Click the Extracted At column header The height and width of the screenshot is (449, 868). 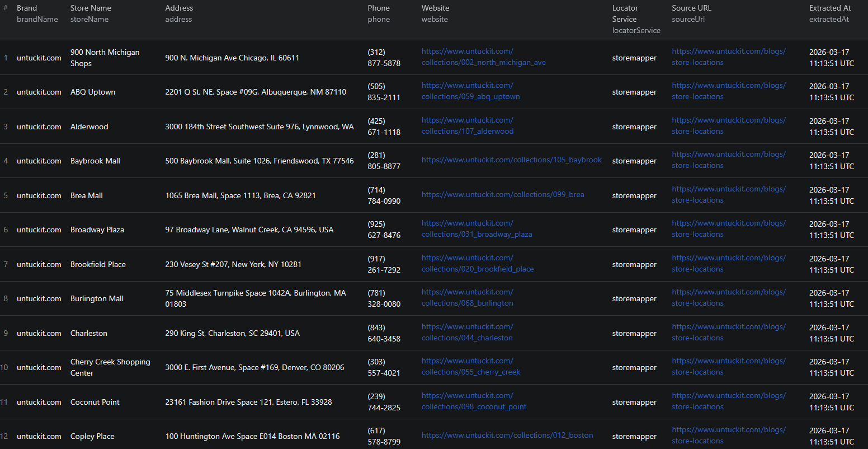830,8
